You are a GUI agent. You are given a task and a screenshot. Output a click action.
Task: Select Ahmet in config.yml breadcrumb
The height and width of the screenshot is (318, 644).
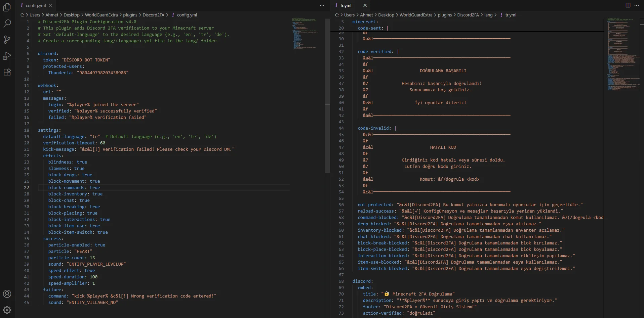pyautogui.click(x=52, y=15)
